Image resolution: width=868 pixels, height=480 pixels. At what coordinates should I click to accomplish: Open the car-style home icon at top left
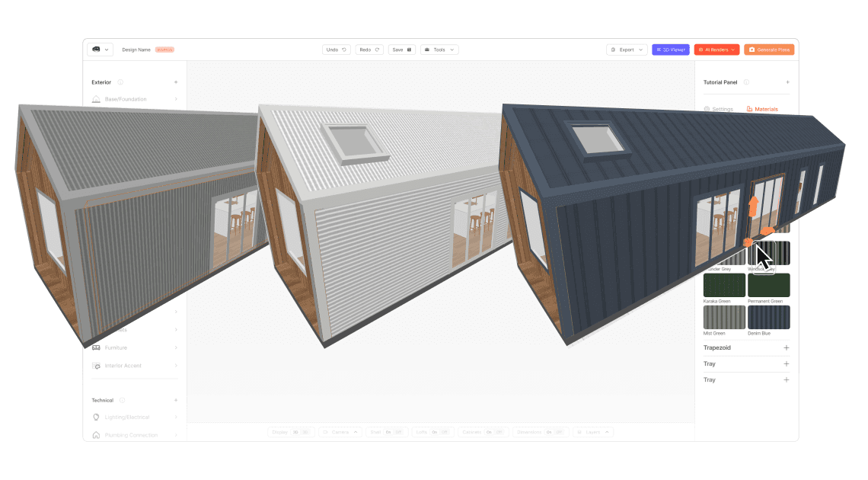pos(97,49)
